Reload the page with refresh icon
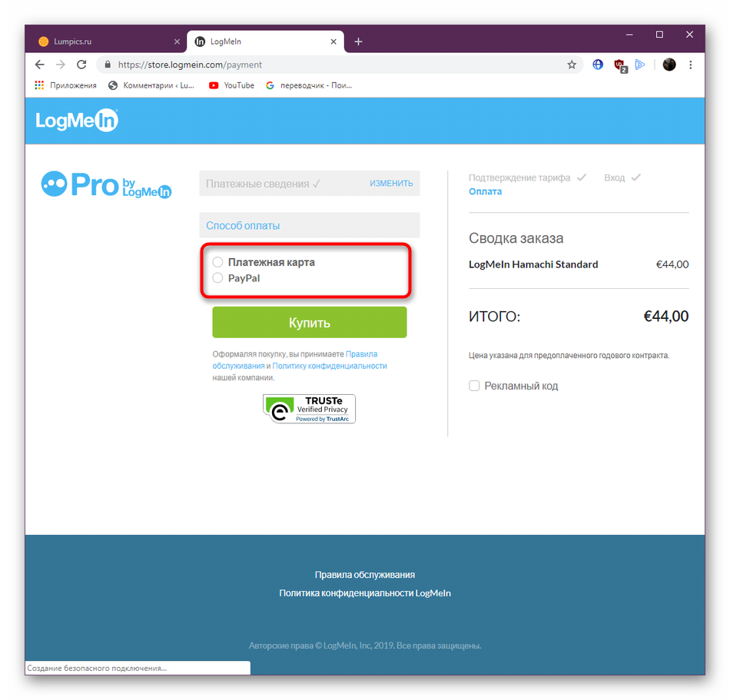 pos(81,65)
